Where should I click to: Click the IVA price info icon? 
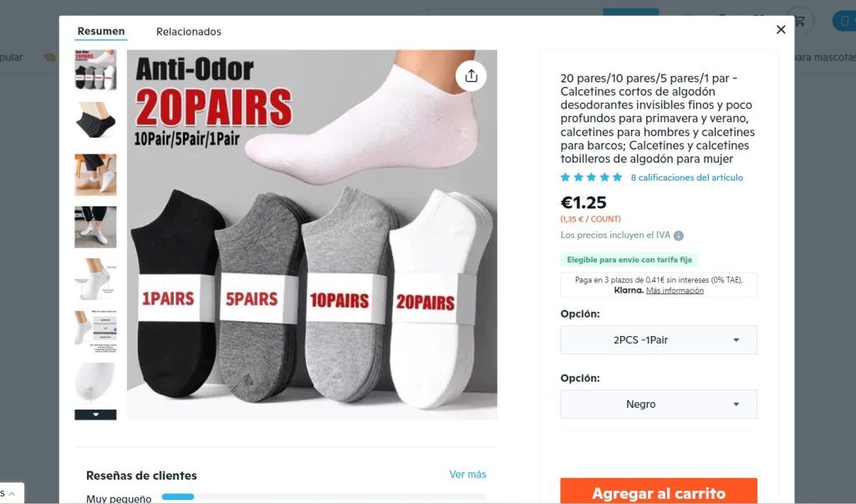[678, 236]
